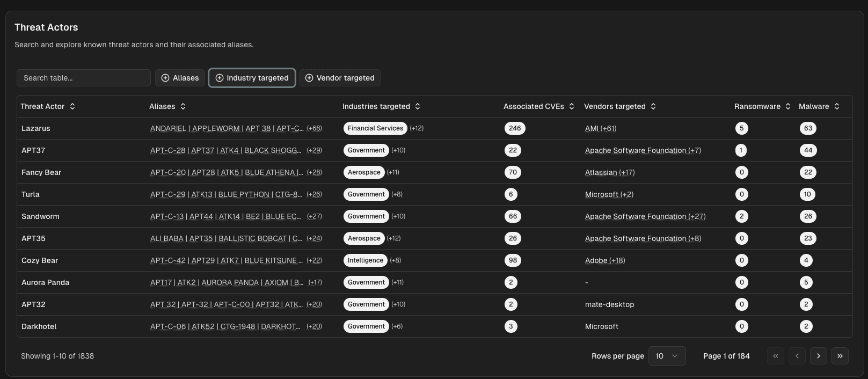
Task: Focus the Search table input
Action: click(84, 78)
